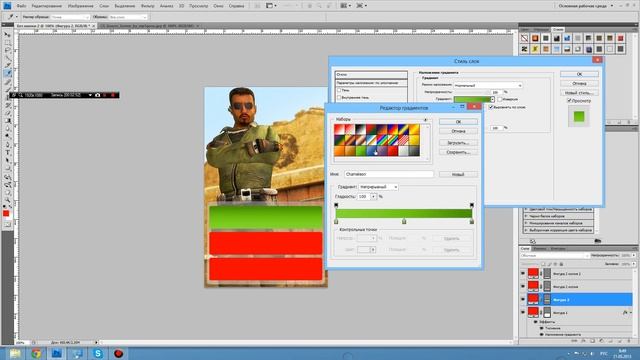Select the Lasso tool

pyautogui.click(x=7, y=51)
